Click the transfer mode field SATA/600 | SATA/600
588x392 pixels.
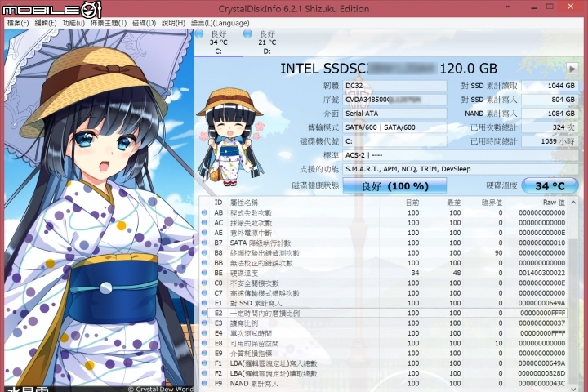click(394, 127)
